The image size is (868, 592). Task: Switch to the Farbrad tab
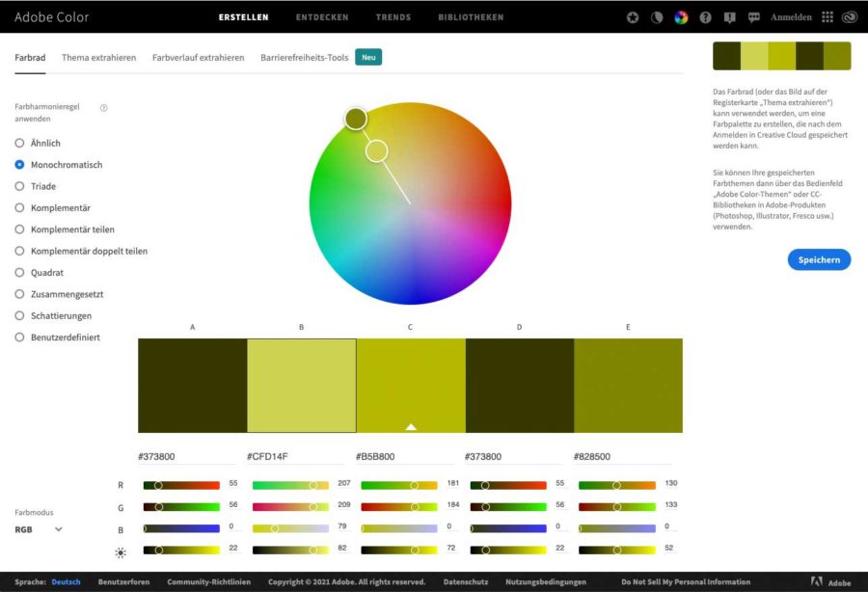click(x=30, y=58)
